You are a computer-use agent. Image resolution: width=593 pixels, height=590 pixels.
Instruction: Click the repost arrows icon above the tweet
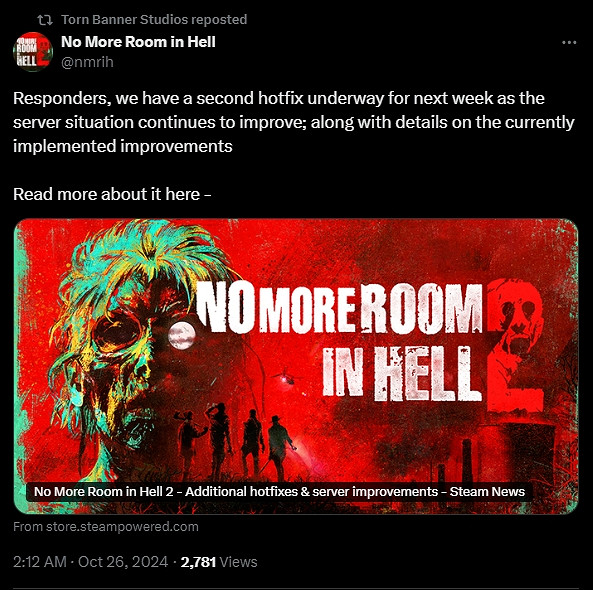(x=45, y=20)
